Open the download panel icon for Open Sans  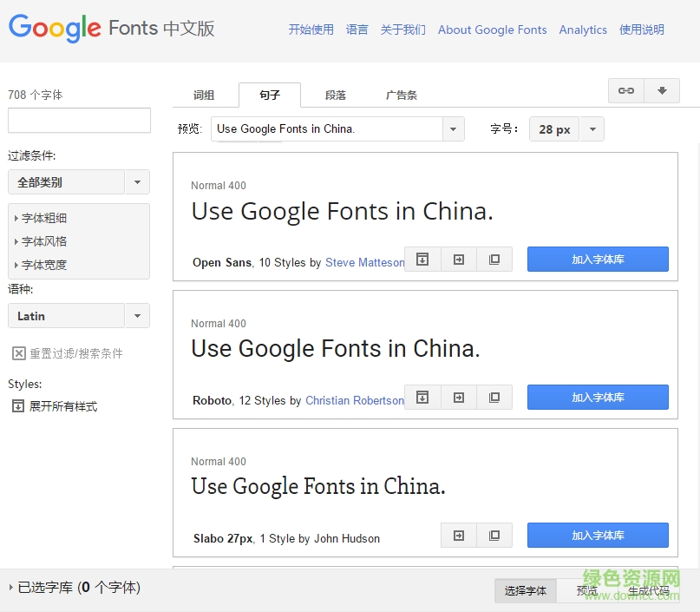(422, 259)
